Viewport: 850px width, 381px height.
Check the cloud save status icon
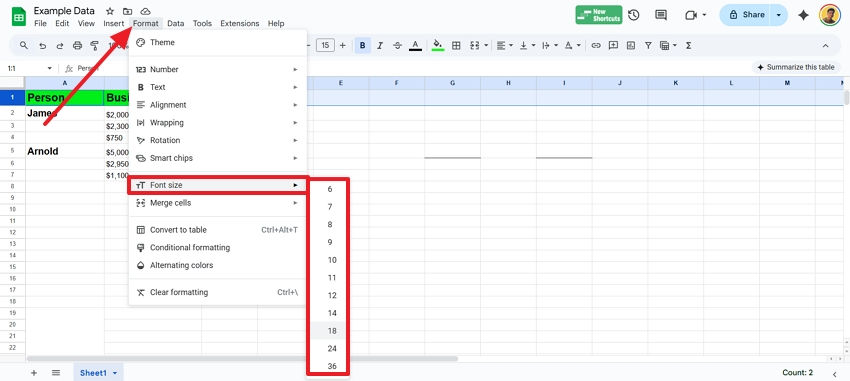click(145, 11)
